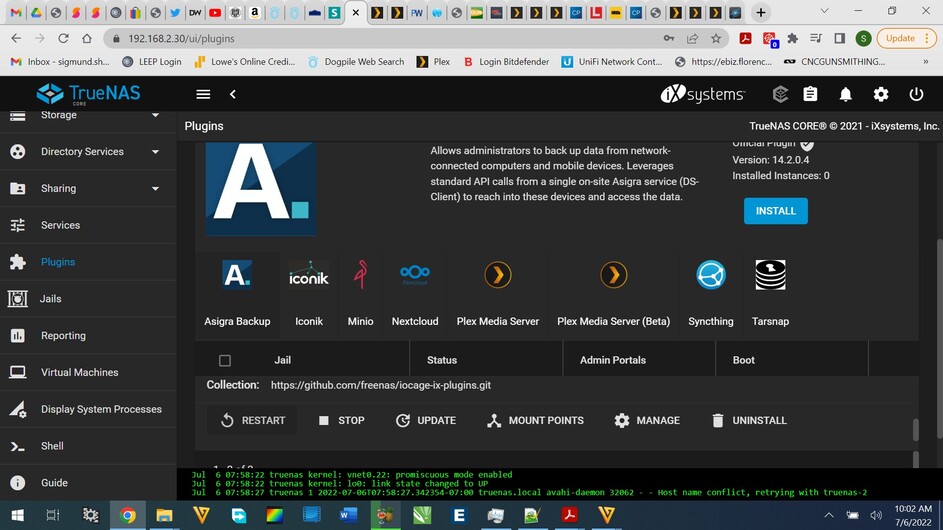Open Reporting in sidebar
Viewport: 943px width, 530px height.
tap(88, 335)
